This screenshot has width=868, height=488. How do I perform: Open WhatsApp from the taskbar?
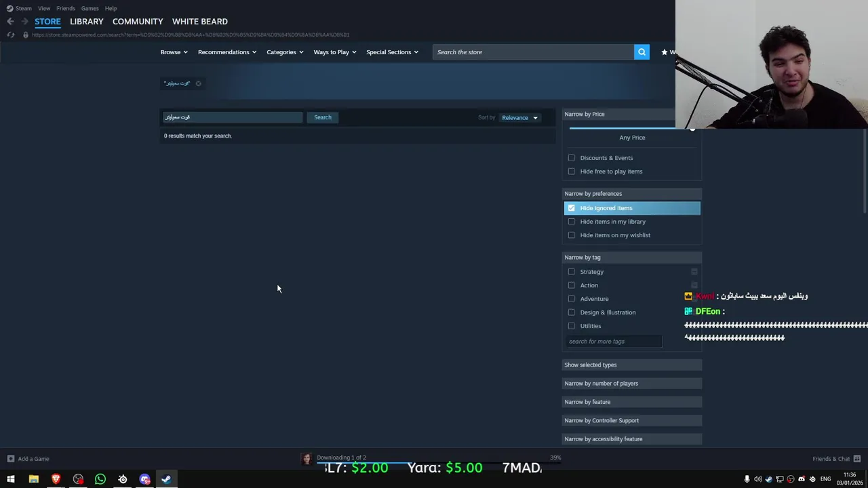point(100,479)
